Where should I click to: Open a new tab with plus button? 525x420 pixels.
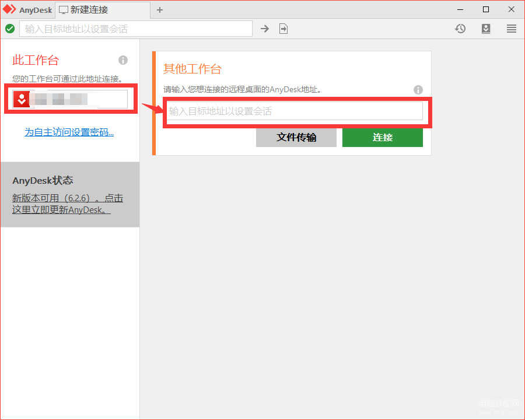pyautogui.click(x=160, y=10)
